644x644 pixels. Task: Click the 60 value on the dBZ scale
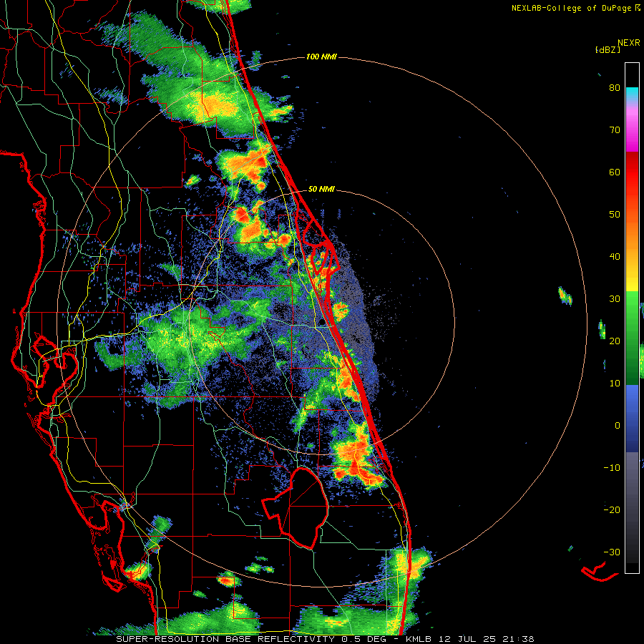[615, 172]
